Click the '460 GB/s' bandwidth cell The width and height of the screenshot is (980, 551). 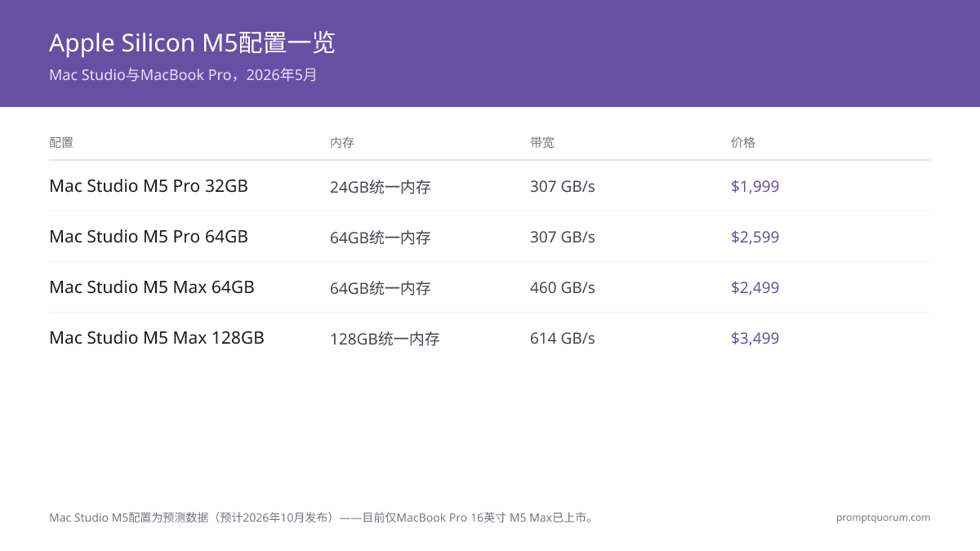[563, 288]
